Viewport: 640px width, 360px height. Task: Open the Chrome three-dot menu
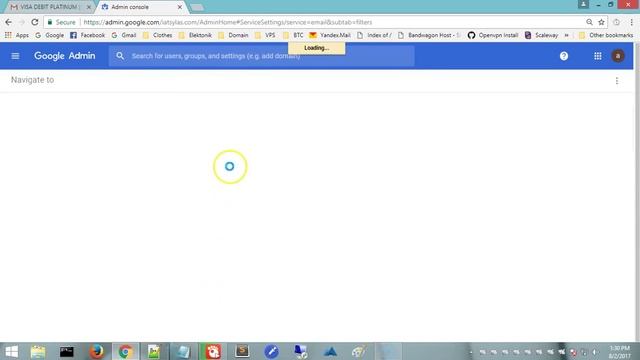631,22
